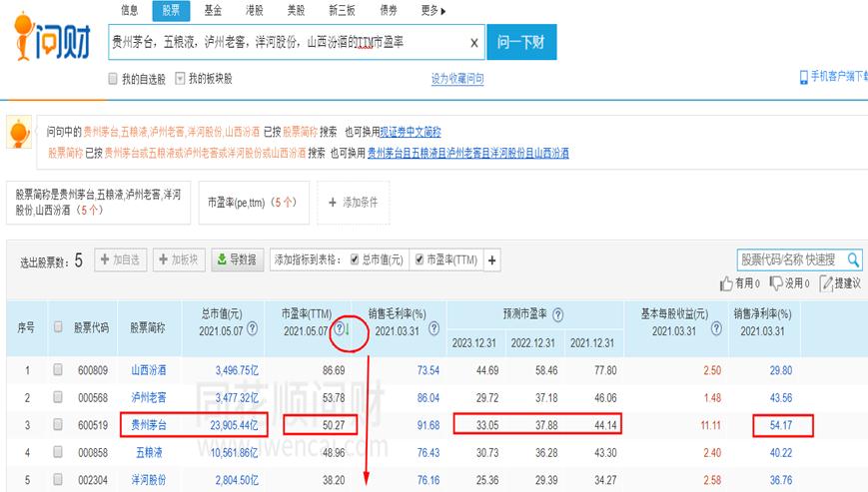Click the help icon next to 总市值(元)
Screen dimensions: 868x492
tap(253, 329)
